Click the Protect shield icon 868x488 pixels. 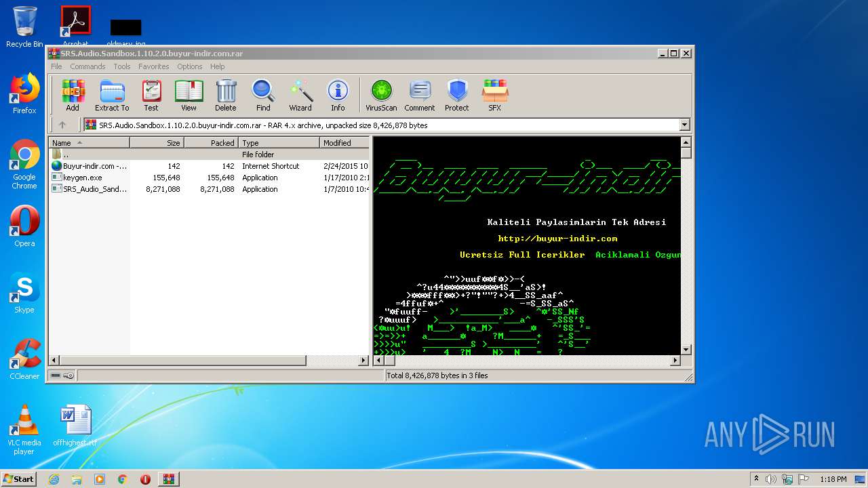click(x=457, y=95)
